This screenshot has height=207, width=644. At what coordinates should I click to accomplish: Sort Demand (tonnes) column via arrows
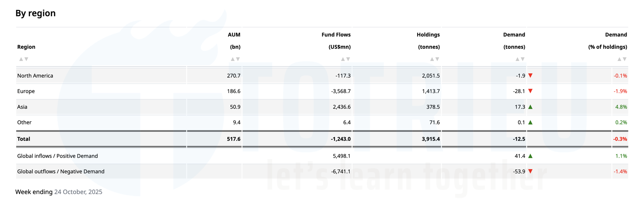[x=520, y=59]
